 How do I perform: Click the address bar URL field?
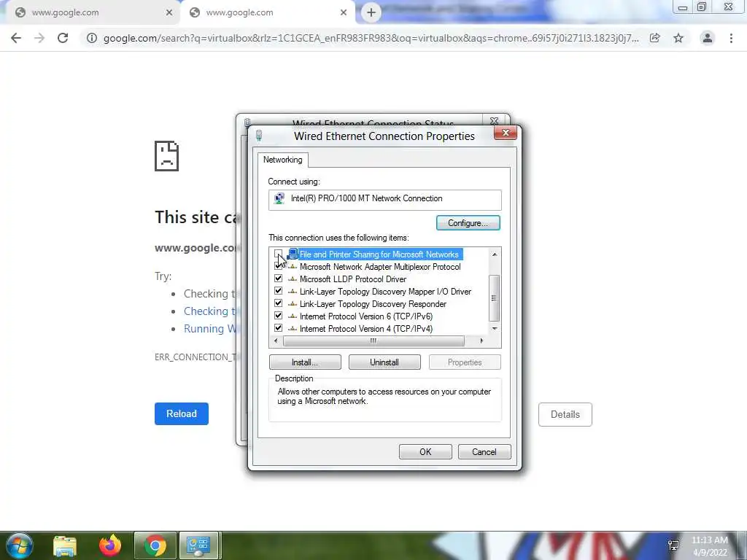371,38
